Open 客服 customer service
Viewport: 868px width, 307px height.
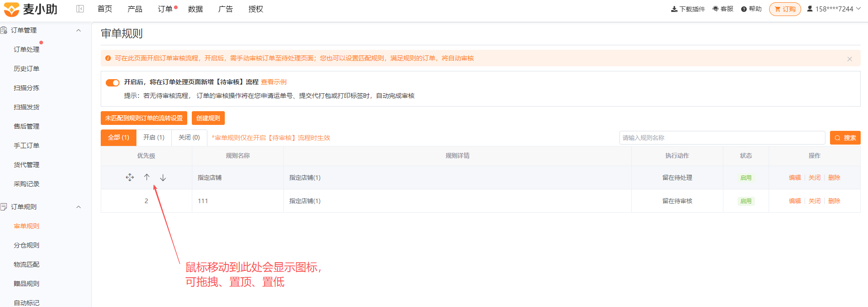[723, 9]
